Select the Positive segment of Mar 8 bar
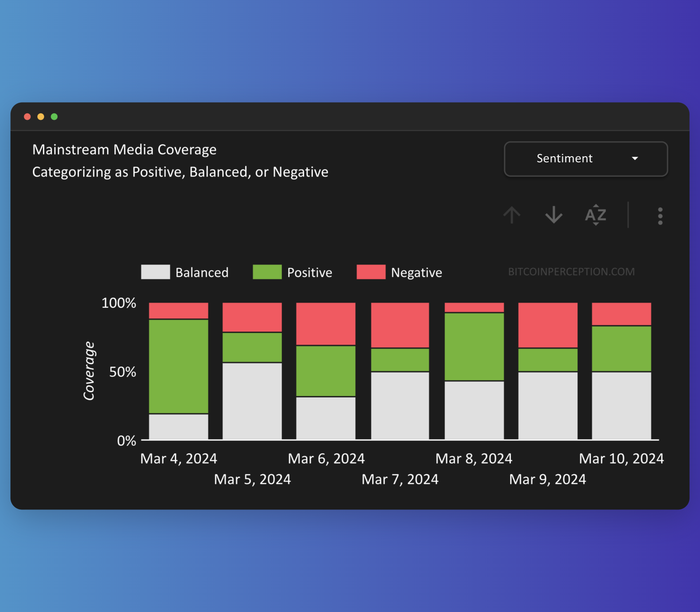Viewport: 700px width, 612px height. (x=474, y=347)
